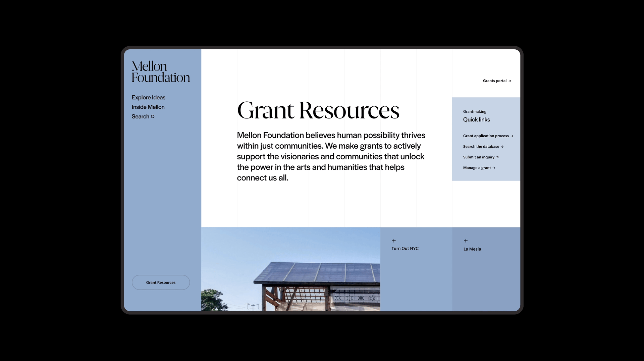Open the Explore Ideas menu
Viewport: 644px width, 361px height.
(x=148, y=97)
